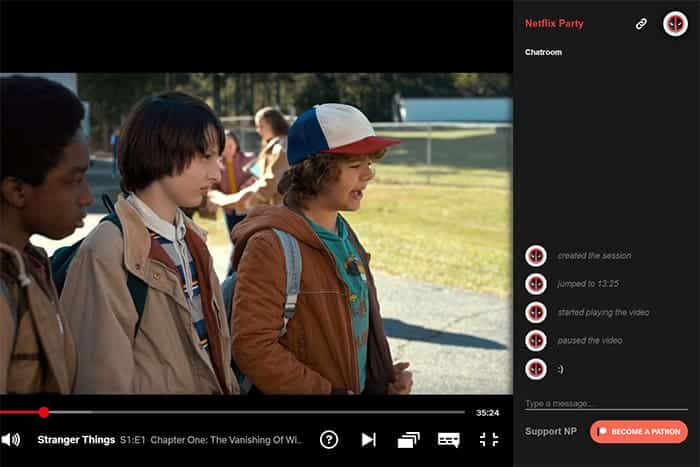700x467 pixels.
Task: Click avatar beside 'started playing the video'
Action: (x=536, y=313)
